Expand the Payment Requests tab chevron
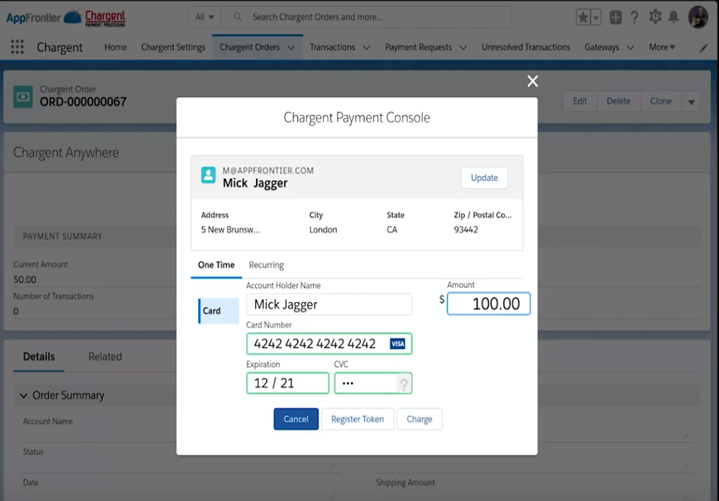Screen dimensions: 719x501 coord(463,47)
